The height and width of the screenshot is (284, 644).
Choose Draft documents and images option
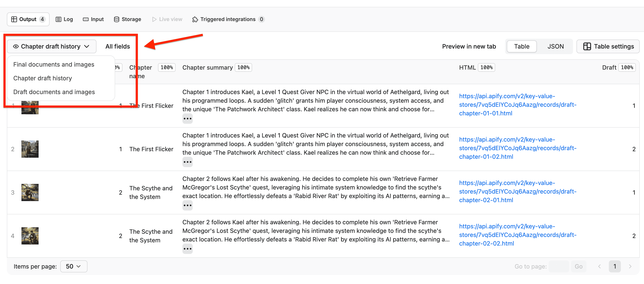point(54,92)
